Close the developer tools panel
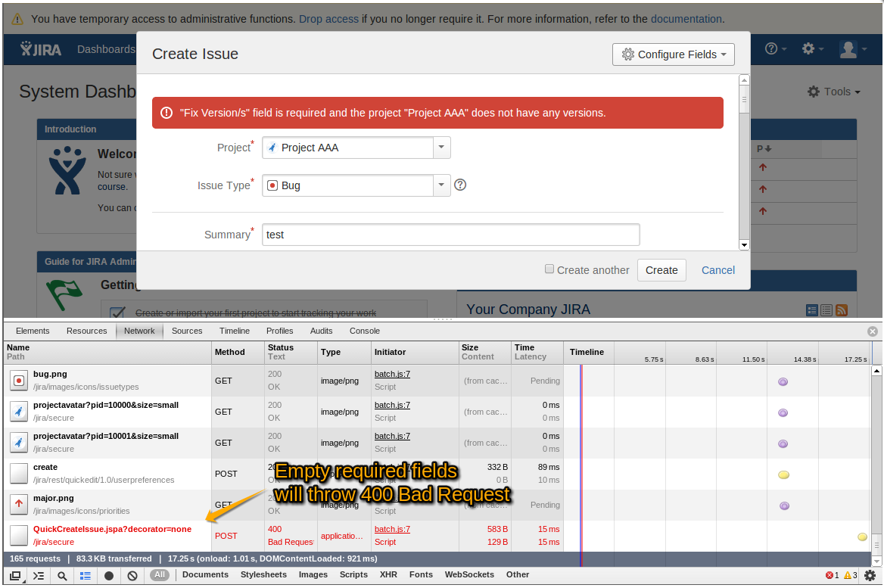Screen dimensions: 884x588 (x=872, y=331)
